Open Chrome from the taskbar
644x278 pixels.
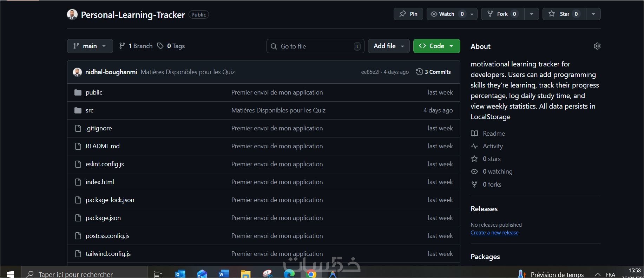pos(311,274)
